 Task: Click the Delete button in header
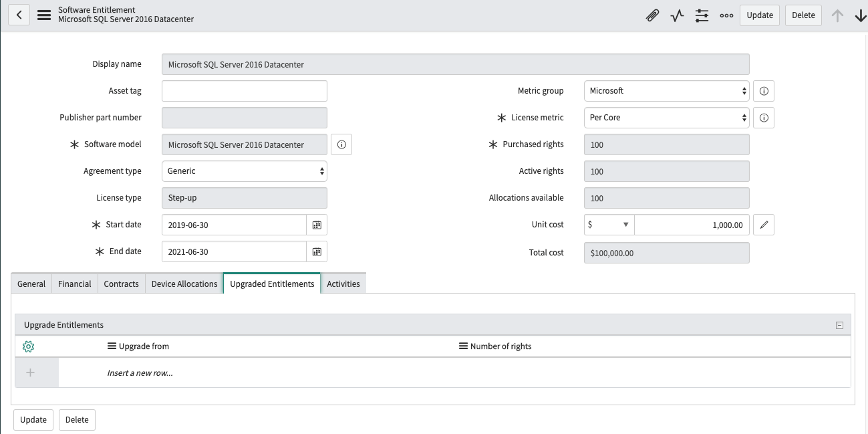click(804, 15)
